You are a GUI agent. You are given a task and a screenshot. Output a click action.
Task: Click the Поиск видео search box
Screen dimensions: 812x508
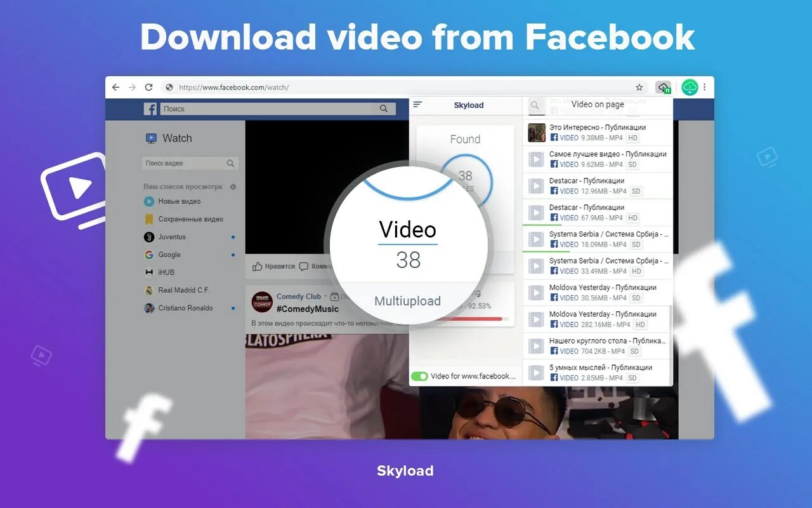(190, 163)
